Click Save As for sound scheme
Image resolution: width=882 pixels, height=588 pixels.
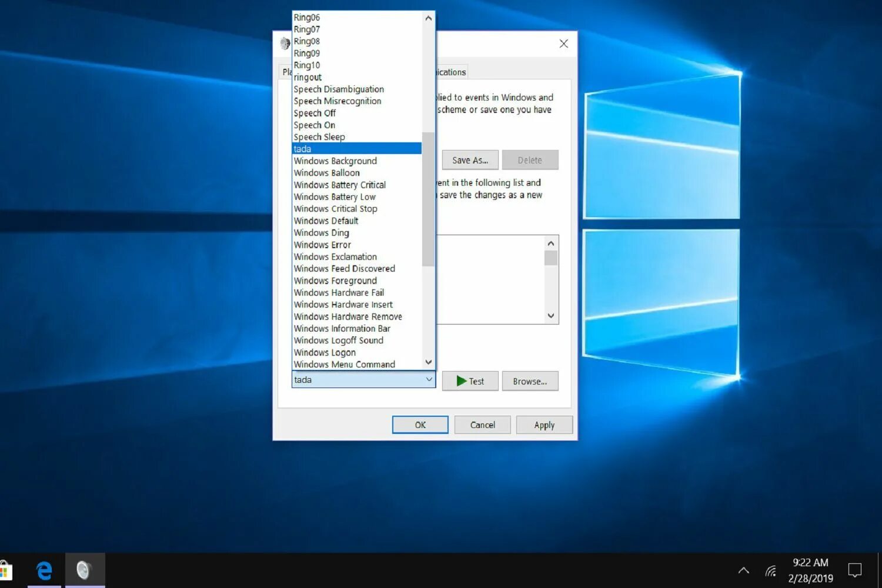click(470, 160)
